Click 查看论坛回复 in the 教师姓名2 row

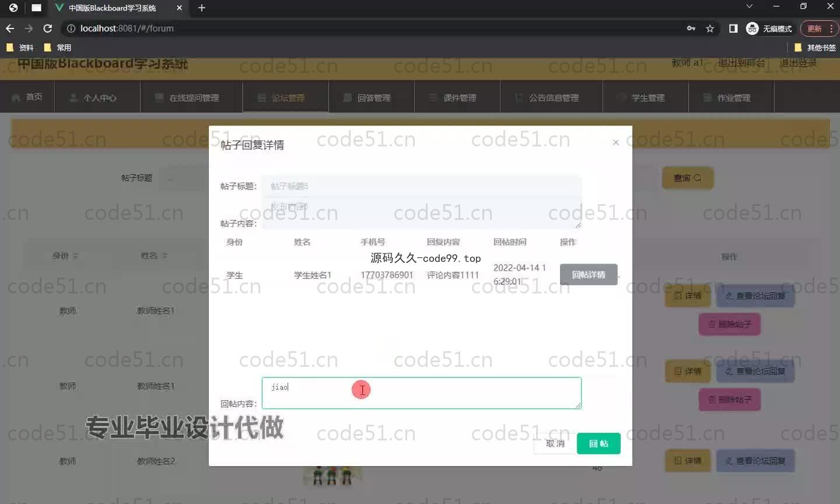755,461
